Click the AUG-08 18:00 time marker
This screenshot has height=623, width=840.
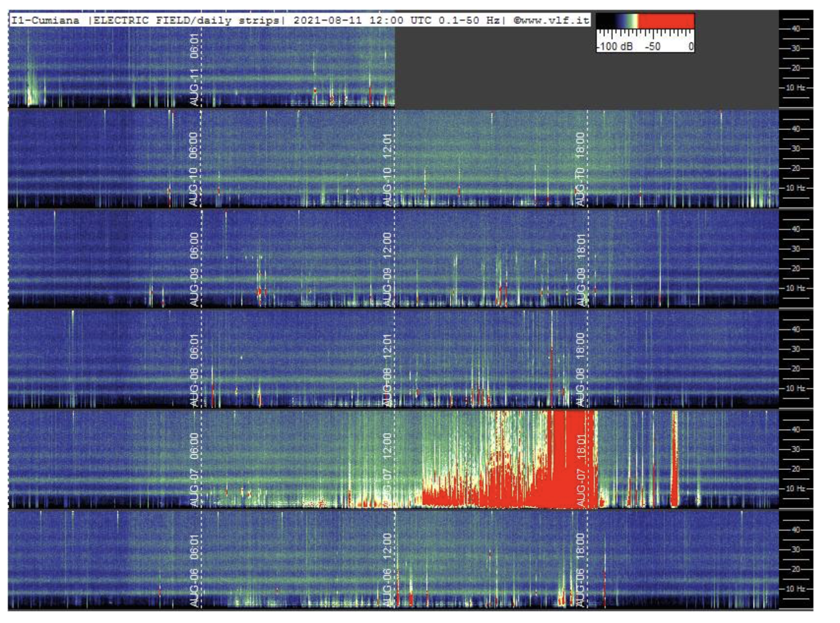(x=581, y=370)
